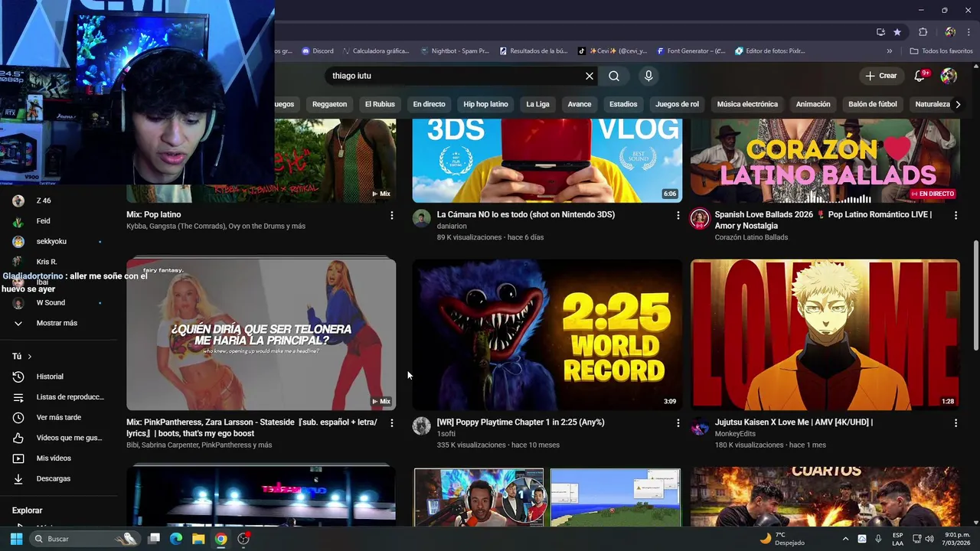Open options for Spanish Love Ballads video
This screenshot has width=980, height=551.
(x=955, y=216)
